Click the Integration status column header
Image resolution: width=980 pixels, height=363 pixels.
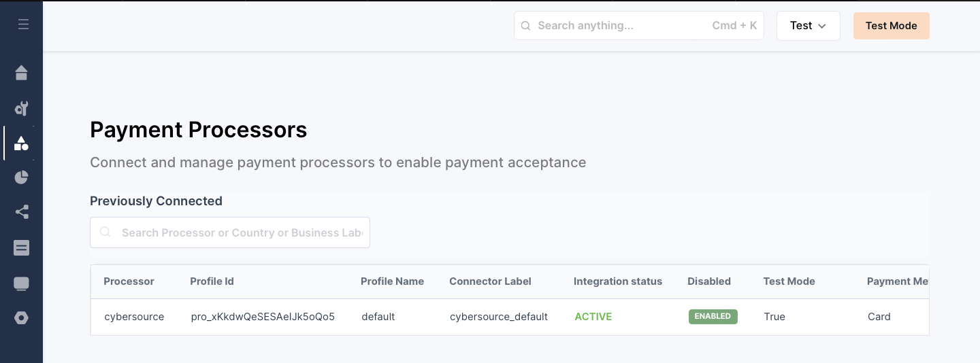617,281
